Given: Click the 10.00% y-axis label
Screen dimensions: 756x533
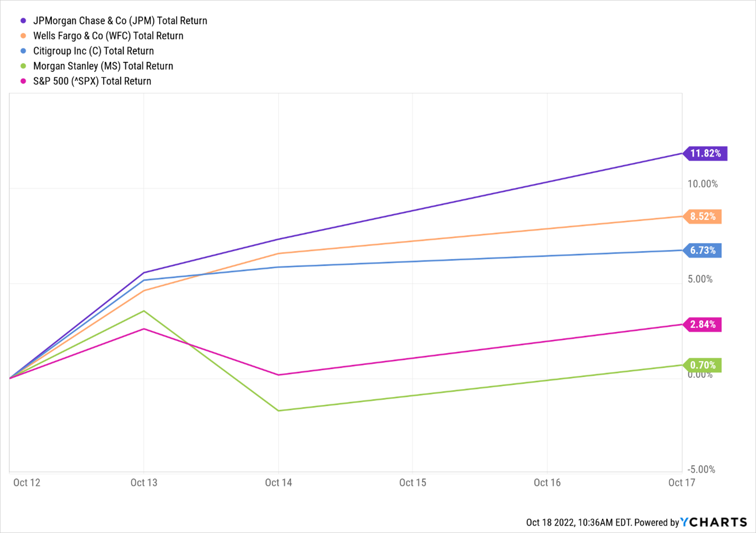Looking at the screenshot, I should pos(703,184).
